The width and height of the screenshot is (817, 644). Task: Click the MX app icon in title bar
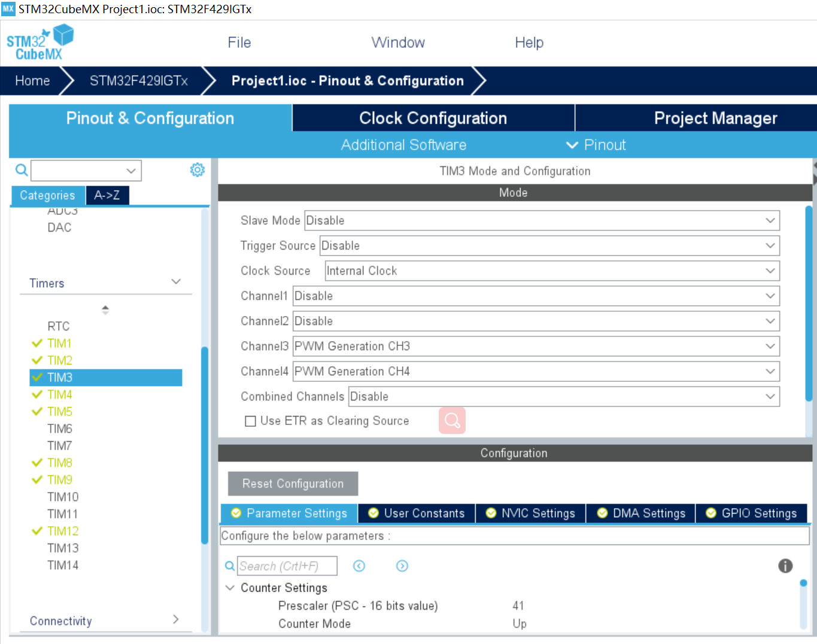click(x=8, y=9)
